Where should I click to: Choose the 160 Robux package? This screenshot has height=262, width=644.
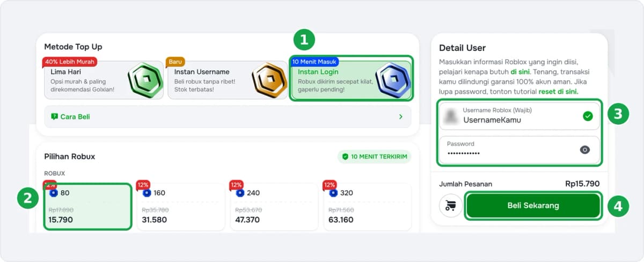[181, 206]
